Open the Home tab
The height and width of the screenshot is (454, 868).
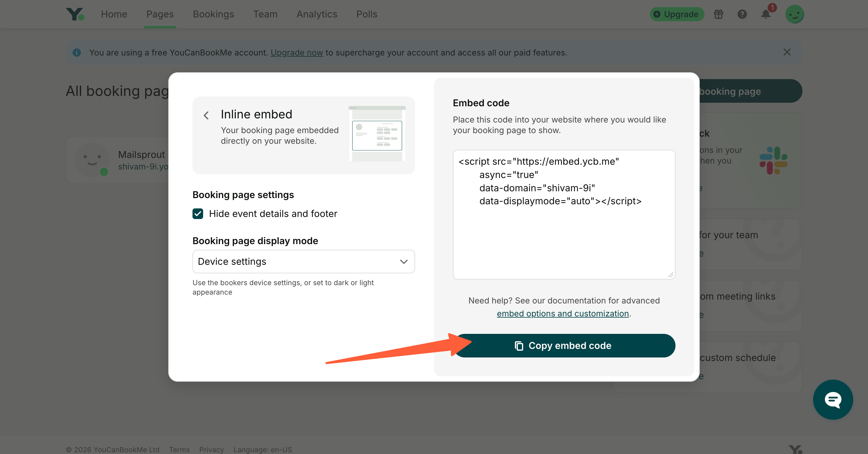point(114,14)
